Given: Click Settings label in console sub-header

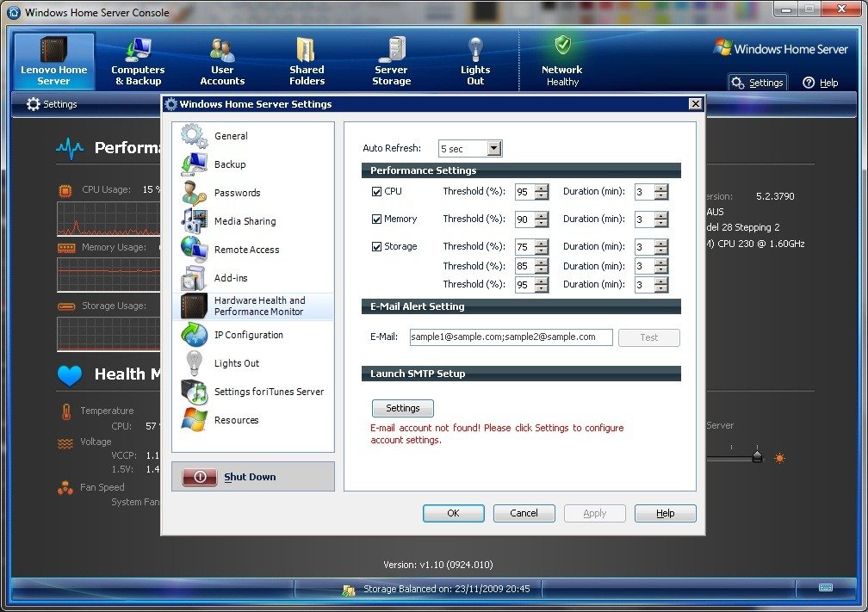Looking at the screenshot, I should pyautogui.click(x=59, y=104).
